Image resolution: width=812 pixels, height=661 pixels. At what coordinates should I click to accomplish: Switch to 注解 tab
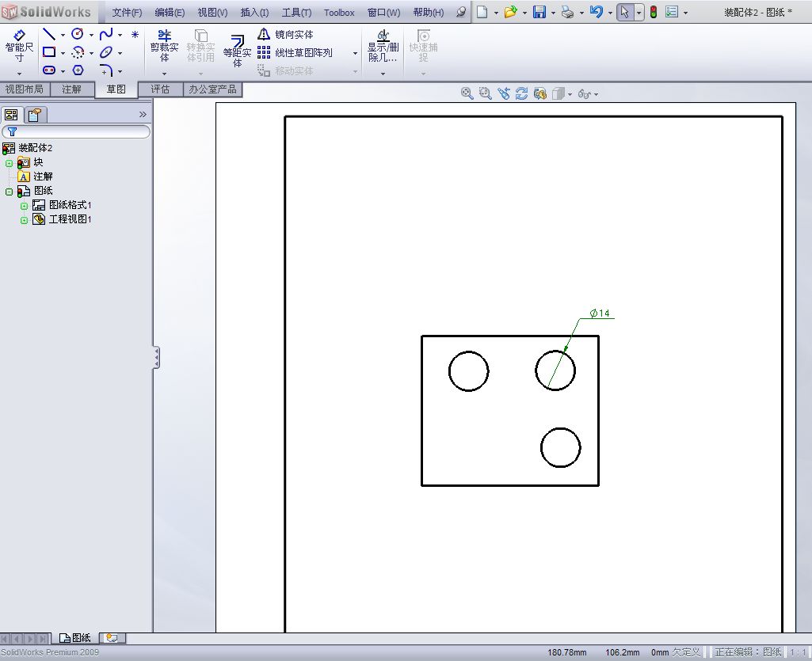(x=71, y=89)
